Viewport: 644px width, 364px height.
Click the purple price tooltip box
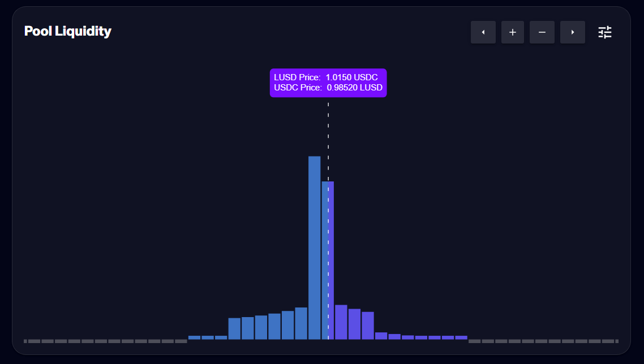click(x=328, y=83)
